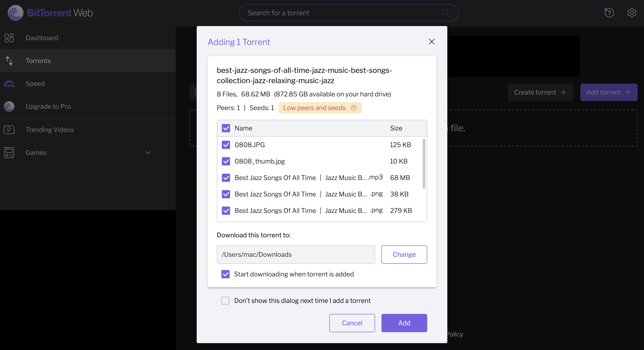This screenshot has height=350, width=644.
Task: Click the Games console icon
Action: (x=9, y=153)
